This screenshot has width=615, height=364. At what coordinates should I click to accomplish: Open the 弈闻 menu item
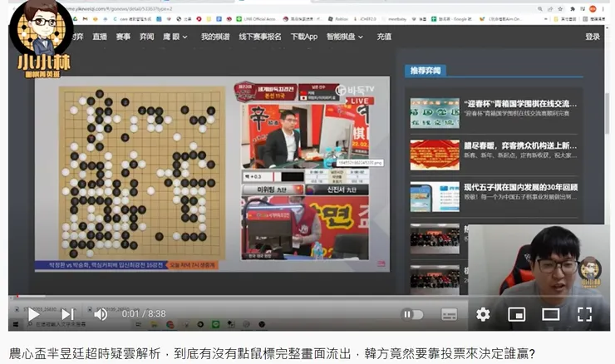pos(147,37)
